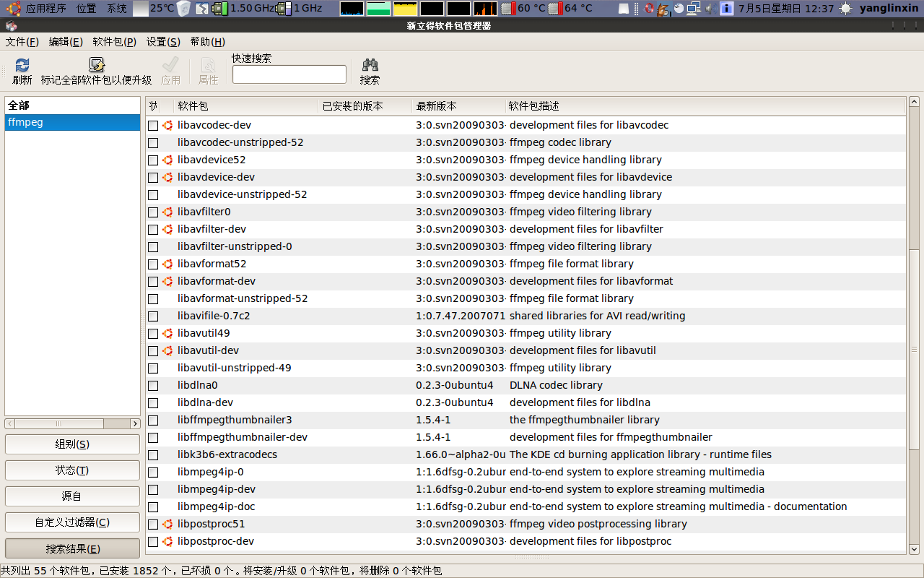This screenshot has width=924, height=578.
Task: Click the 搜索结果(E) button
Action: pyautogui.click(x=72, y=548)
